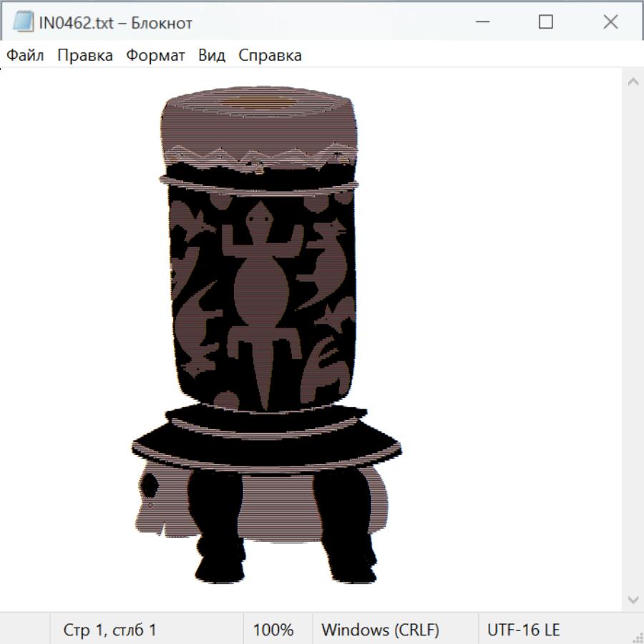Click the resize grip in the bottom-right corner
Screen dimensions: 644x644
(637, 637)
